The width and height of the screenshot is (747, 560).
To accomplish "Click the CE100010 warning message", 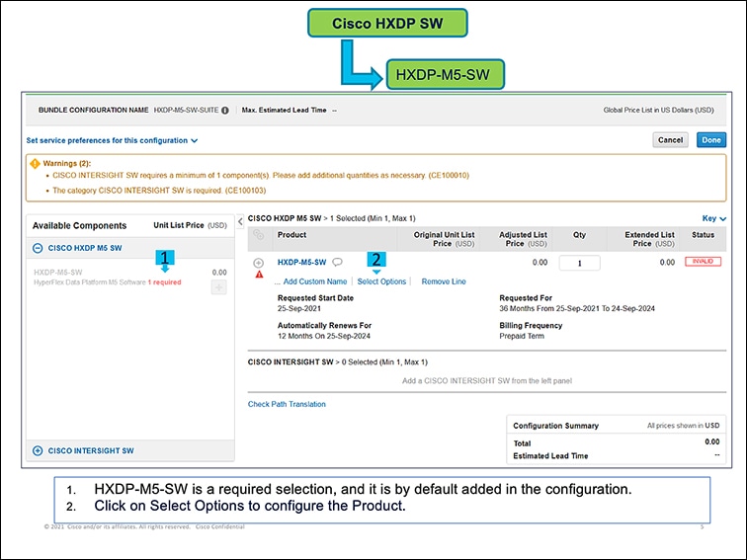I will (x=261, y=175).
